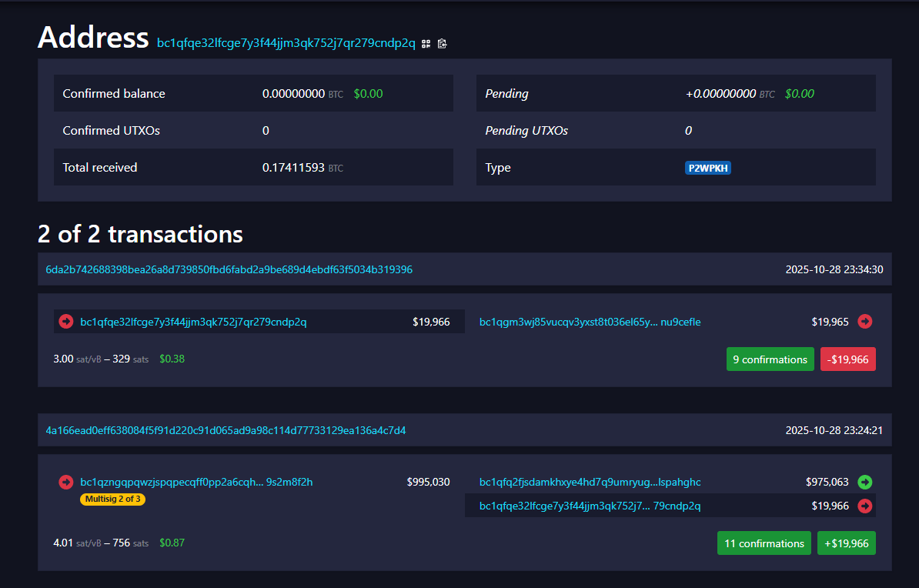The width and height of the screenshot is (919, 588).
Task: Show QR code for the address
Action: pos(426,44)
